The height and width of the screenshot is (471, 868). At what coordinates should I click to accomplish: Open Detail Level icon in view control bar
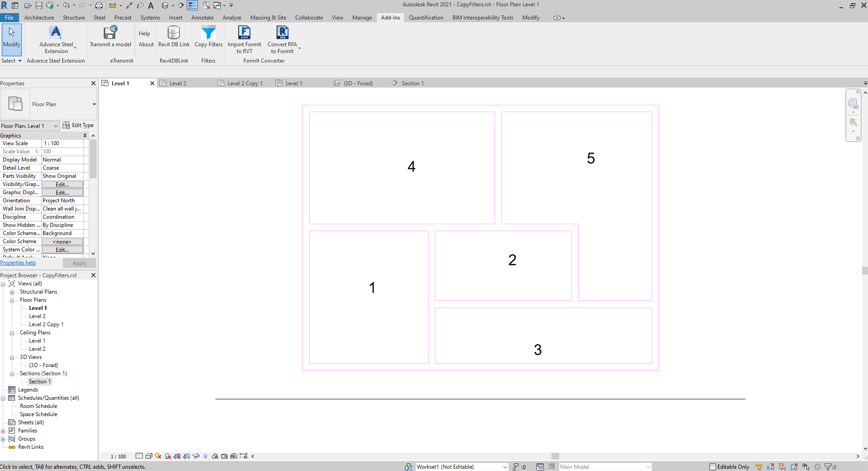click(x=139, y=456)
